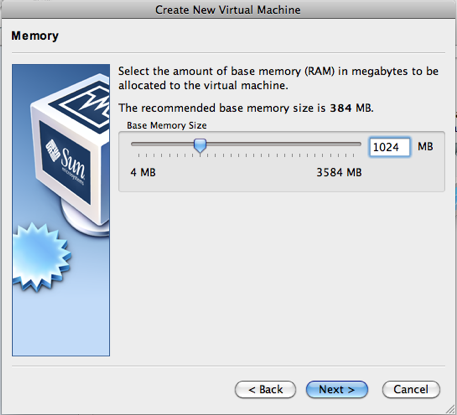Click the '4 MB' minimum label

coord(143,172)
